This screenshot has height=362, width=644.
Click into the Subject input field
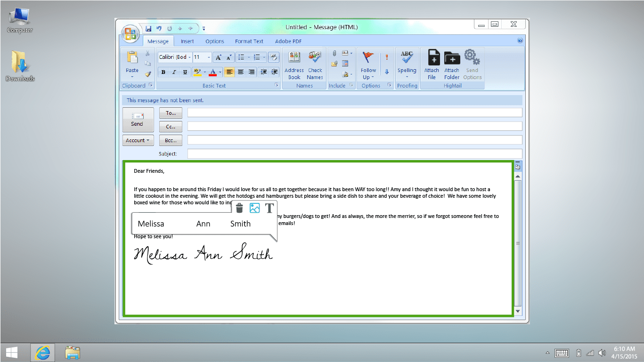tap(354, 154)
